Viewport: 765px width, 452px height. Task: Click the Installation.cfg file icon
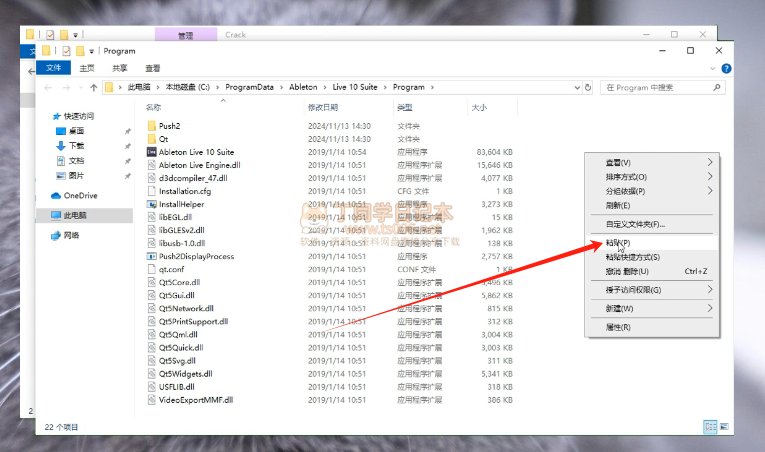[151, 191]
